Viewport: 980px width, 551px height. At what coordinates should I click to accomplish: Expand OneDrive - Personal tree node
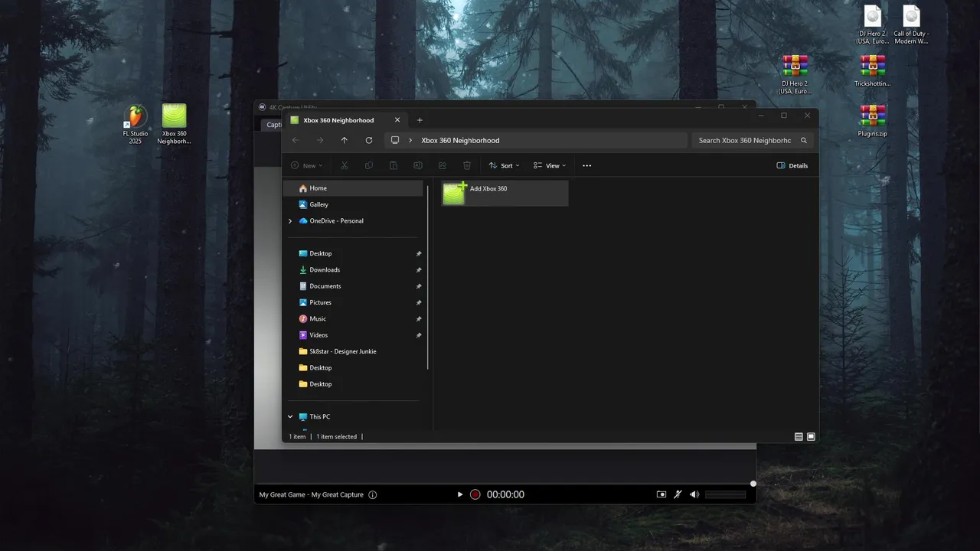[x=290, y=221]
